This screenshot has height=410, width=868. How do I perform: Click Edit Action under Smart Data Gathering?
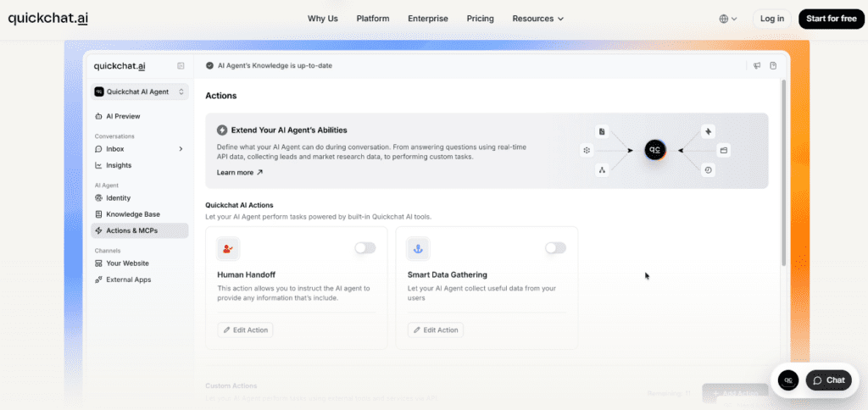pyautogui.click(x=436, y=330)
